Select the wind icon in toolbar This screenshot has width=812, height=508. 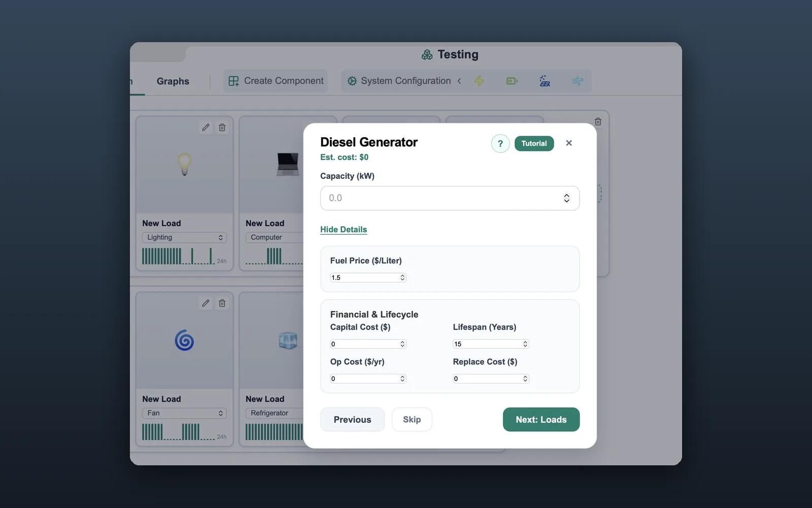point(578,81)
